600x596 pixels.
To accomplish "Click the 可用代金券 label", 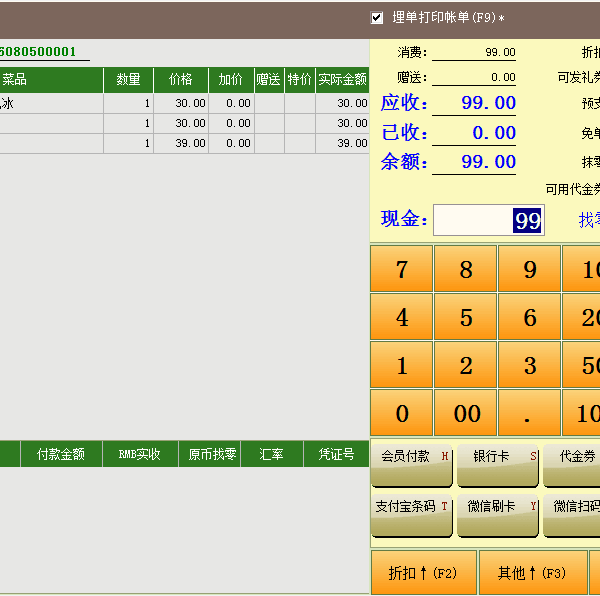I will coord(572,189).
